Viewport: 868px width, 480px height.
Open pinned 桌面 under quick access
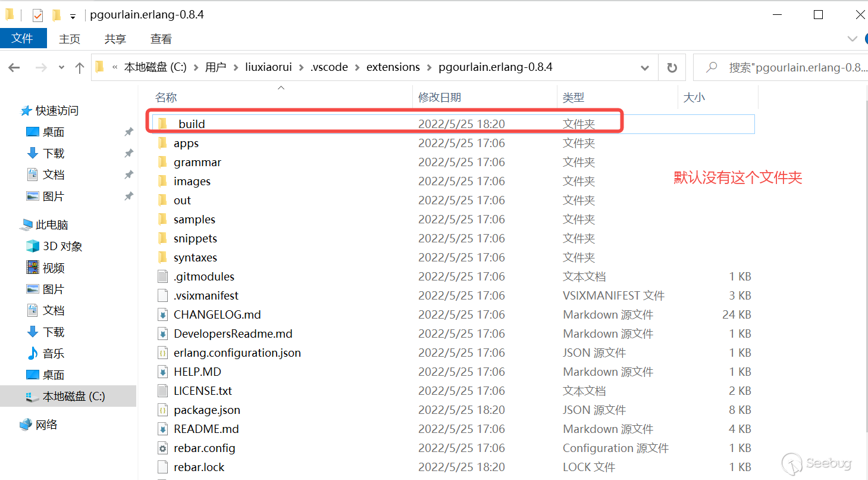[x=53, y=132]
